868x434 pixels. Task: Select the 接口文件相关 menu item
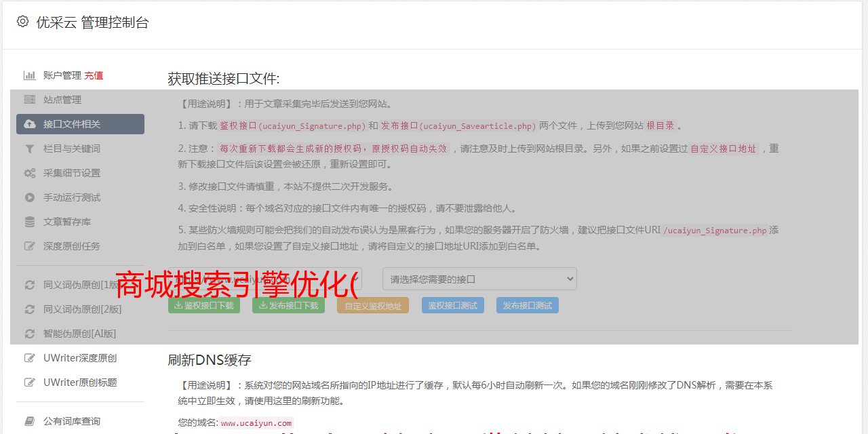click(x=80, y=124)
